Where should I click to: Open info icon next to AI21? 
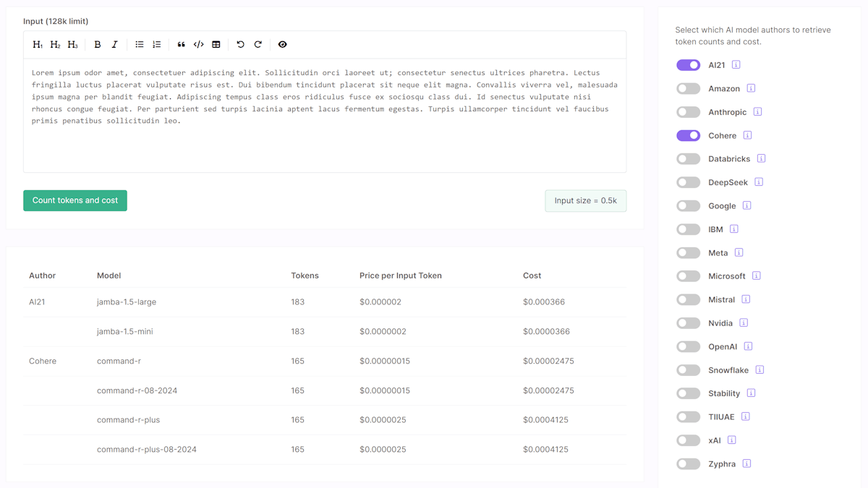click(x=736, y=65)
